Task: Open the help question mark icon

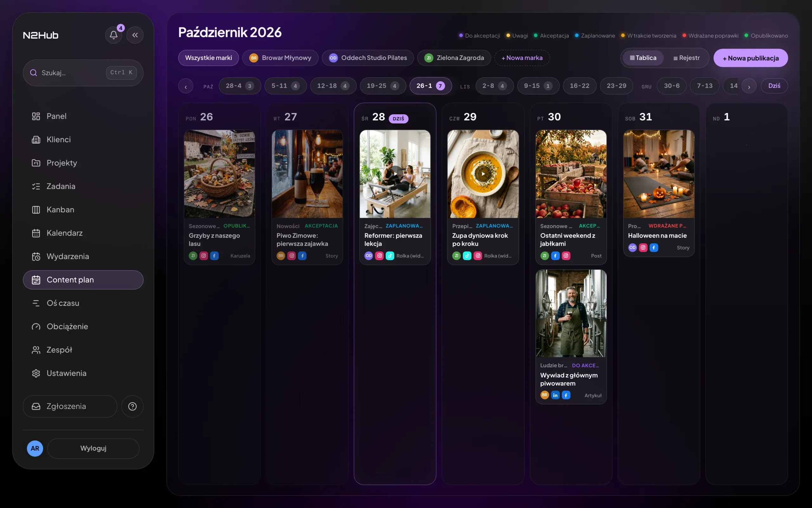Action: pos(133,406)
